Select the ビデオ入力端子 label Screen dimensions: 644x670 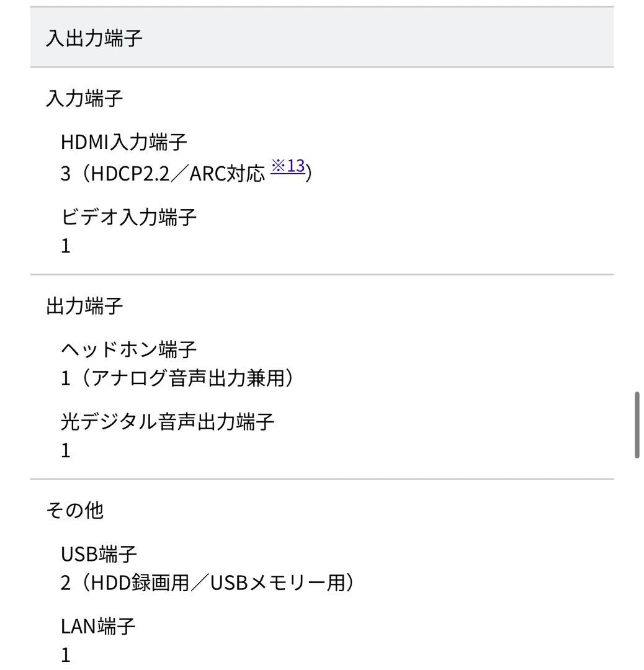pyautogui.click(x=129, y=217)
